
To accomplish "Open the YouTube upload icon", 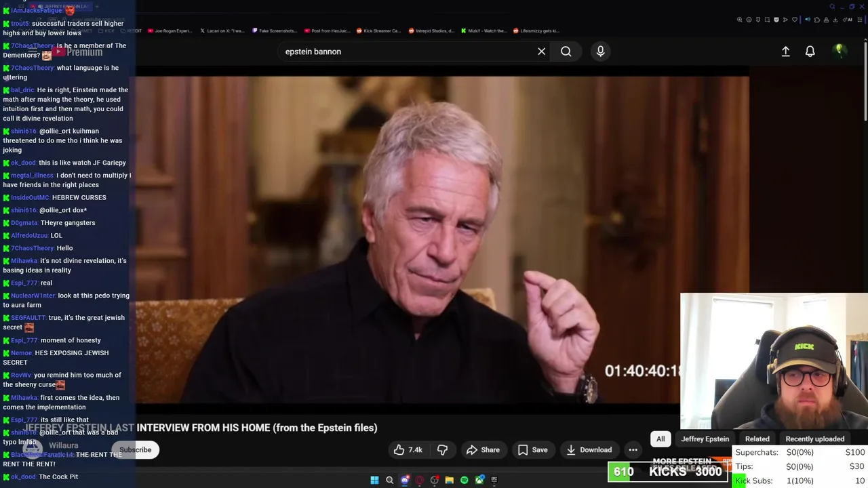I will coord(785,52).
